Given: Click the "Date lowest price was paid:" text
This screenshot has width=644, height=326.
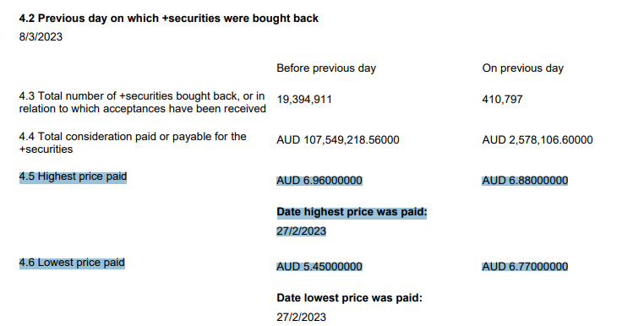Looking at the screenshot, I should coord(349,298).
